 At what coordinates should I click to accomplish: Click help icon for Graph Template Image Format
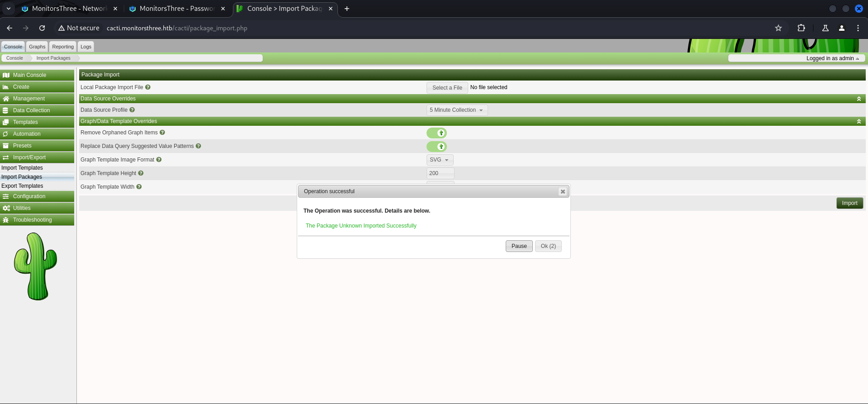click(159, 160)
